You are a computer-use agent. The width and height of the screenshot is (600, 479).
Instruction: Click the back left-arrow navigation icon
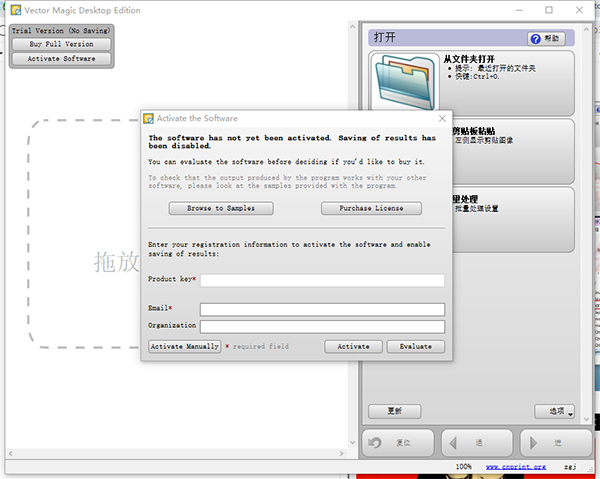click(x=453, y=443)
